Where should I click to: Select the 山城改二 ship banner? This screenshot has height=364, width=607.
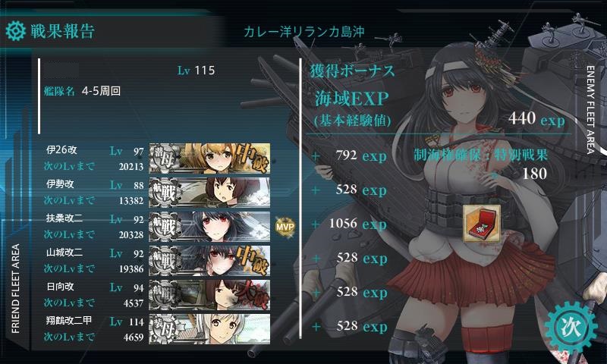tap(209, 260)
